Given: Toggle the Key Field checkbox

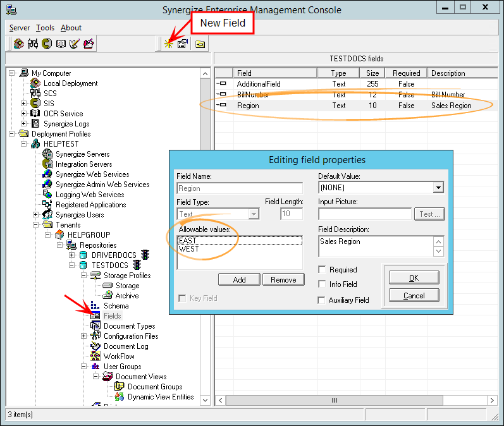Looking at the screenshot, I should [x=182, y=298].
